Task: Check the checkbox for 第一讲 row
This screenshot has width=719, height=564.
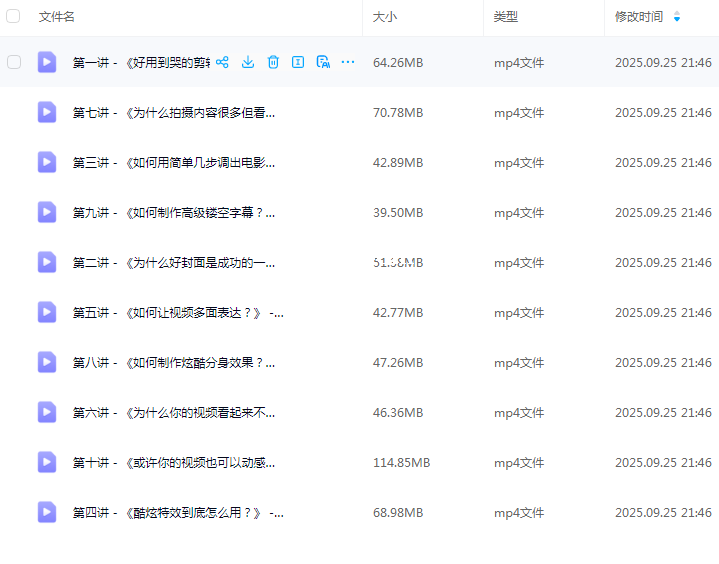Action: (x=14, y=62)
